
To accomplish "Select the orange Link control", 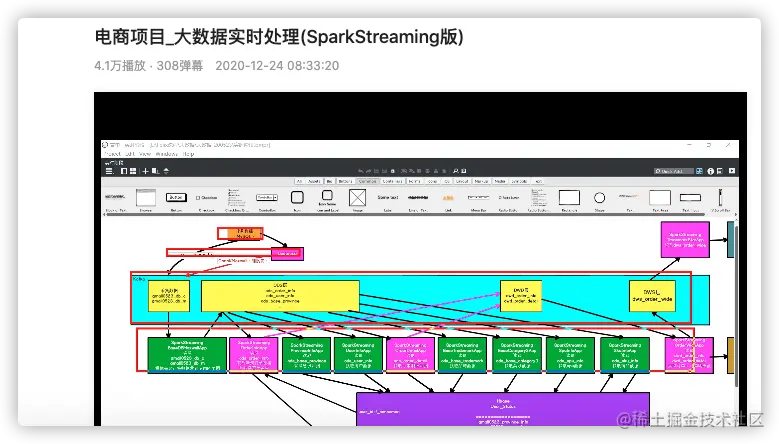I will click(448, 200).
